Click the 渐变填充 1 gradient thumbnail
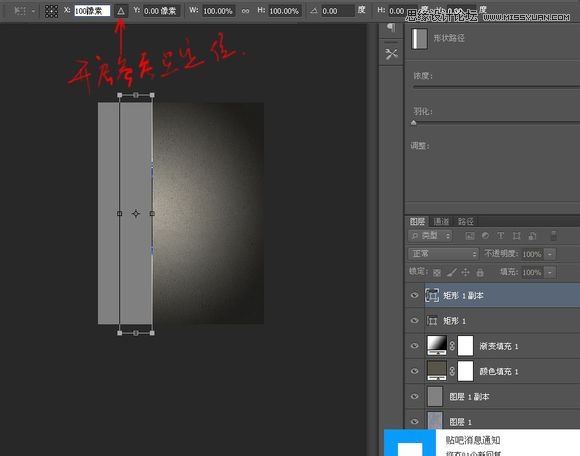 [x=437, y=345]
